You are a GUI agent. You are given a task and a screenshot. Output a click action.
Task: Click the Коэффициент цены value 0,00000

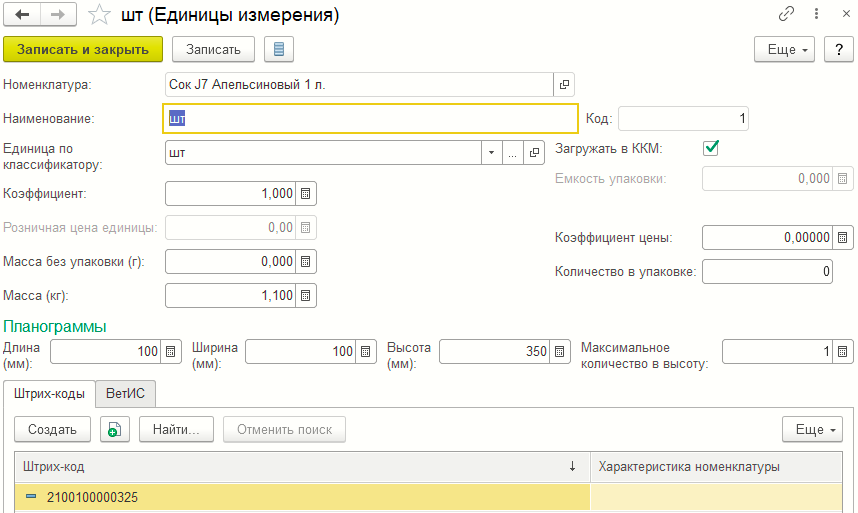pyautogui.click(x=807, y=237)
